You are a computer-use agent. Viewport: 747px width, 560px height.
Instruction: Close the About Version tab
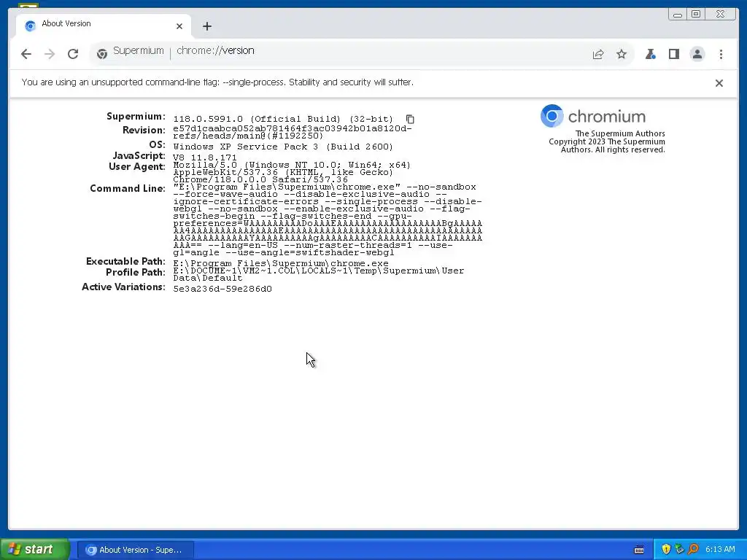[x=179, y=26]
